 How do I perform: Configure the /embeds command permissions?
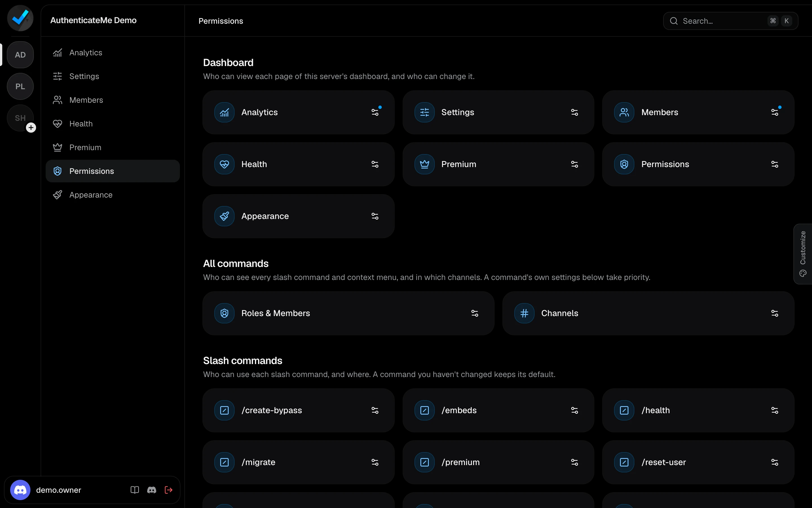point(574,410)
